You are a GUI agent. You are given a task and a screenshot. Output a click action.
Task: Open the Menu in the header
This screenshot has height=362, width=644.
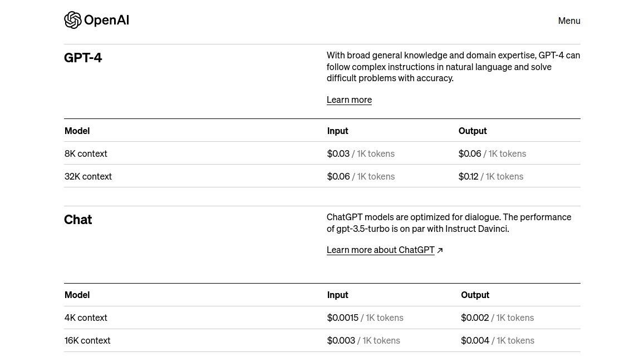click(569, 21)
